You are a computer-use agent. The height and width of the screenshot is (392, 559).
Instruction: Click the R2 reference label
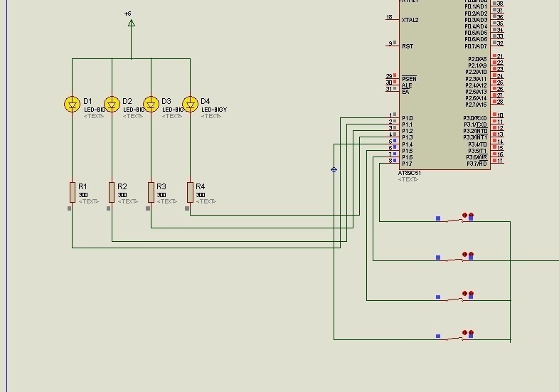[x=122, y=186]
